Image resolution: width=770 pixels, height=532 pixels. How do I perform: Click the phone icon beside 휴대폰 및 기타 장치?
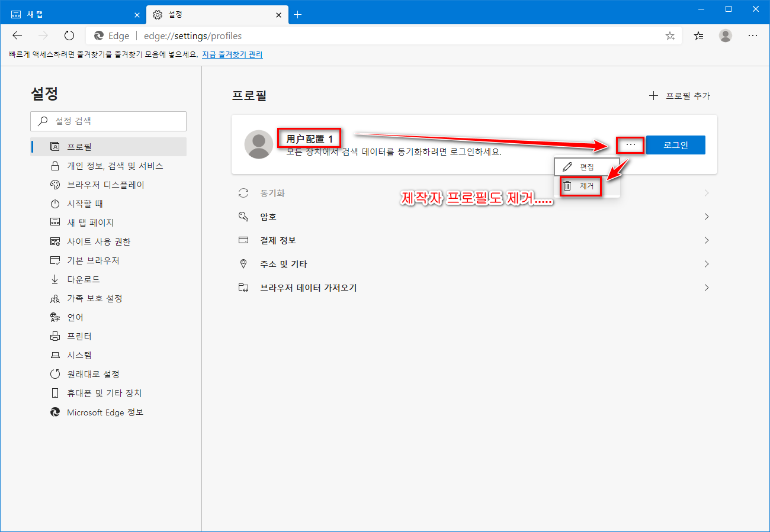click(x=55, y=393)
